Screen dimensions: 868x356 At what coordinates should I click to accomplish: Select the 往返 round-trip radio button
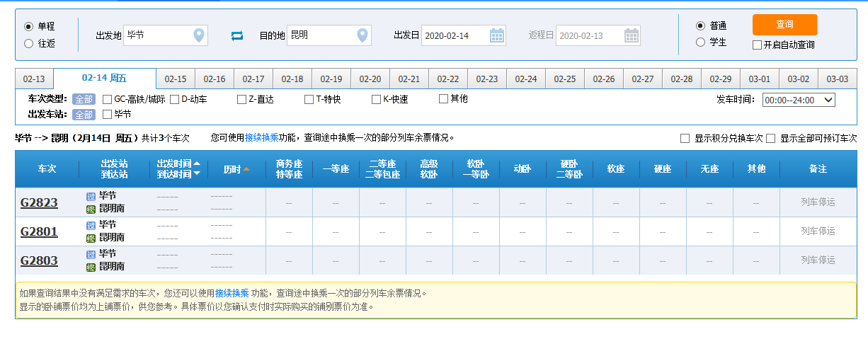(x=28, y=43)
